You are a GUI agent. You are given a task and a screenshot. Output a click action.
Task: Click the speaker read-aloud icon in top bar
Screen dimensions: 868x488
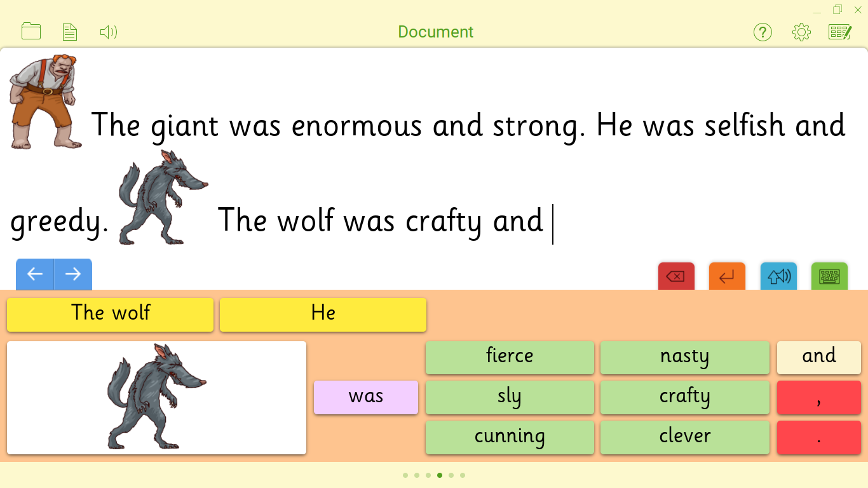coord(109,32)
